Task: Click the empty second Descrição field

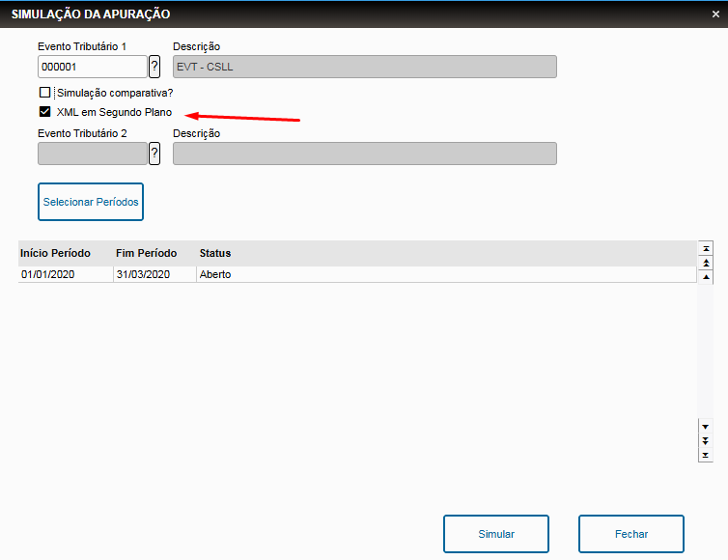Action: 365,154
